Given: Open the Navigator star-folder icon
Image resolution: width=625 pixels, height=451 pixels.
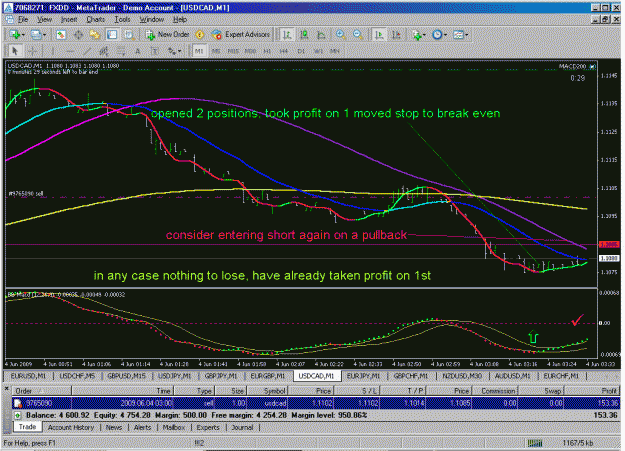Looking at the screenshot, I should pyautogui.click(x=95, y=35).
